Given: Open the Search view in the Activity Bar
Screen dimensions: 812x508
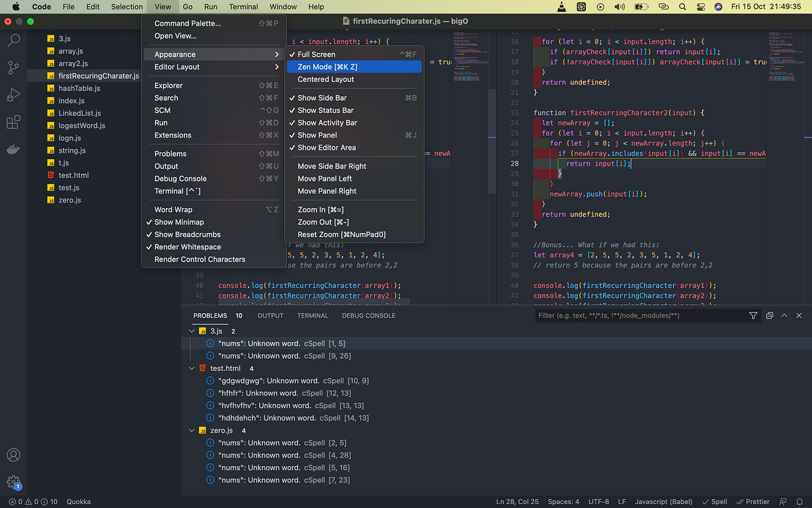Looking at the screenshot, I should [x=14, y=41].
